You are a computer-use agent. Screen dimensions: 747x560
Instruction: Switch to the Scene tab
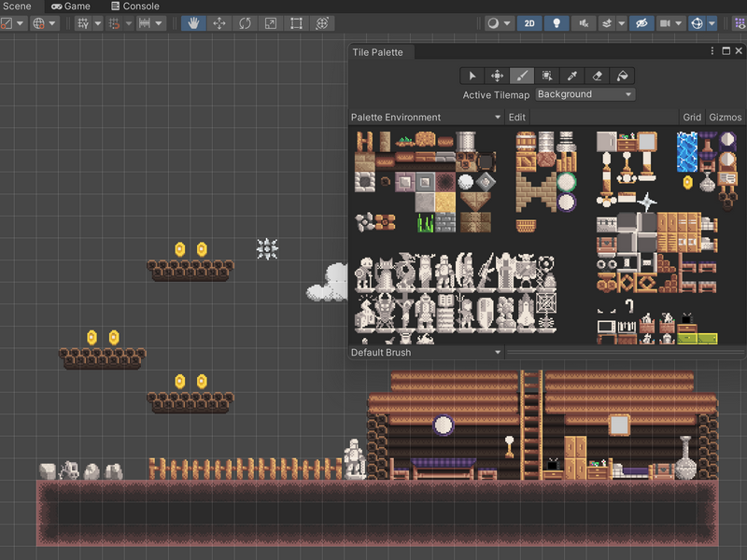pyautogui.click(x=17, y=7)
